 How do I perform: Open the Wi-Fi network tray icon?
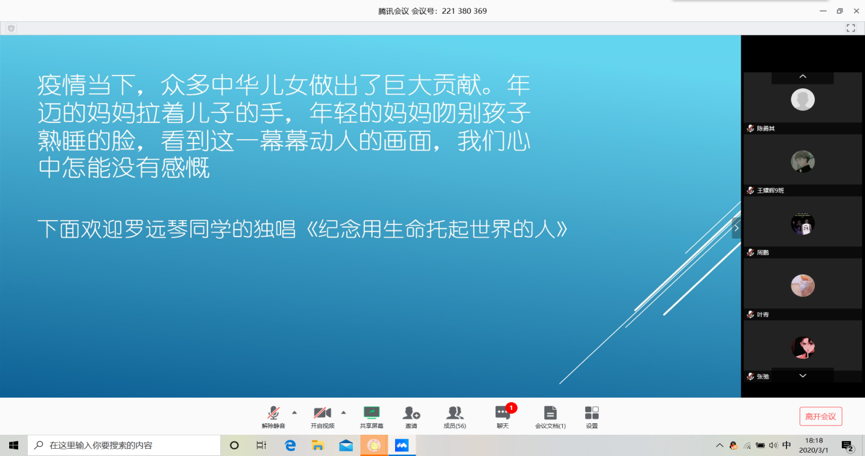click(747, 446)
